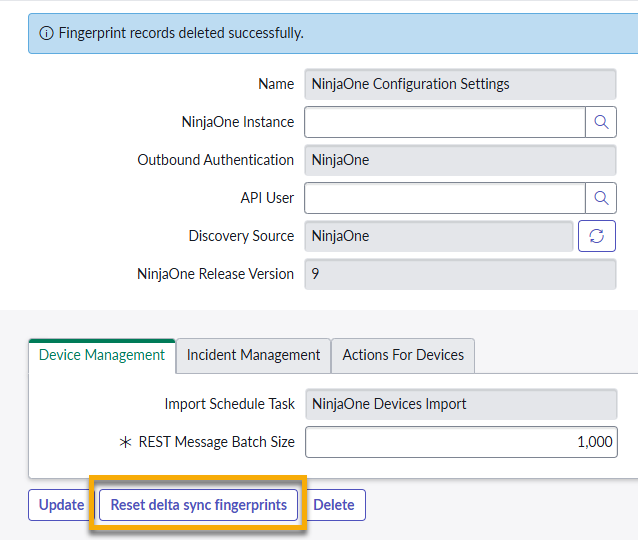Click the 'Outbound Authentication' label
The image size is (638, 540).
(216, 160)
